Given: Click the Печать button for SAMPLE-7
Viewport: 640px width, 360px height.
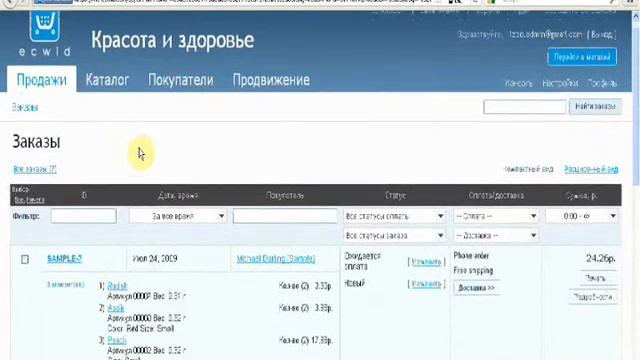Looking at the screenshot, I should 596,278.
